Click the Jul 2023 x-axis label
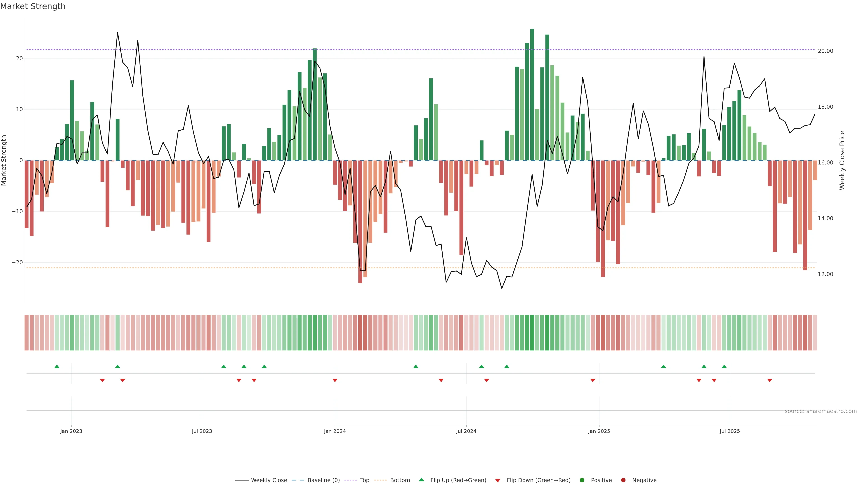 [202, 431]
